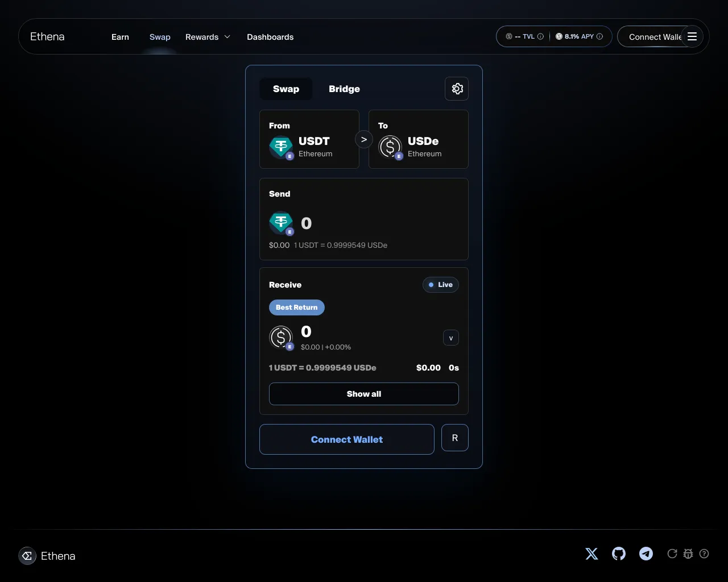Click the bug report icon
Image resolution: width=728 pixels, height=582 pixels.
[x=688, y=554]
